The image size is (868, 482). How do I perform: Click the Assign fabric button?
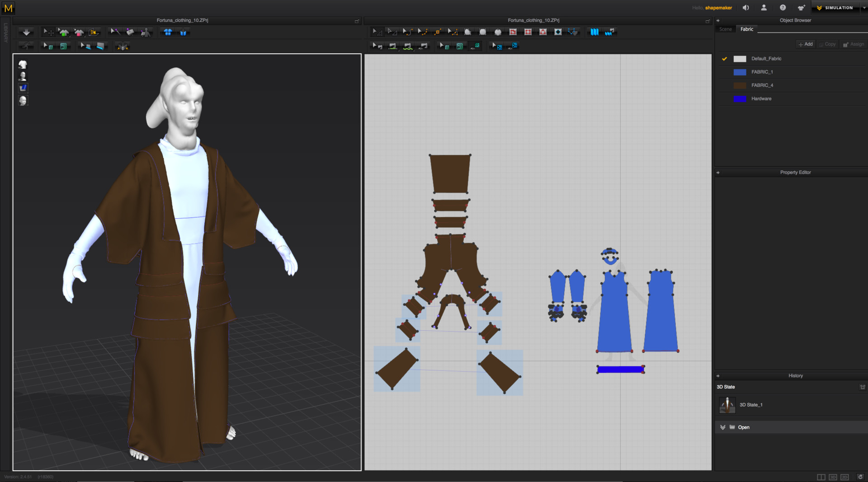click(854, 44)
